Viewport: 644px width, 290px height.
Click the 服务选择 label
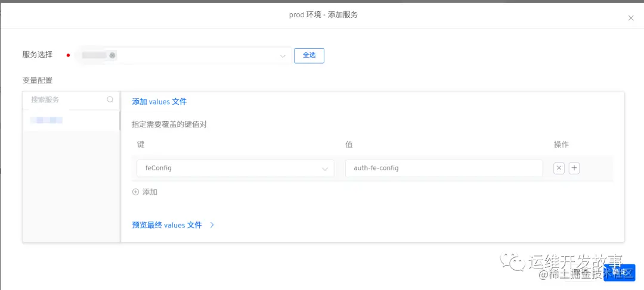click(x=38, y=55)
